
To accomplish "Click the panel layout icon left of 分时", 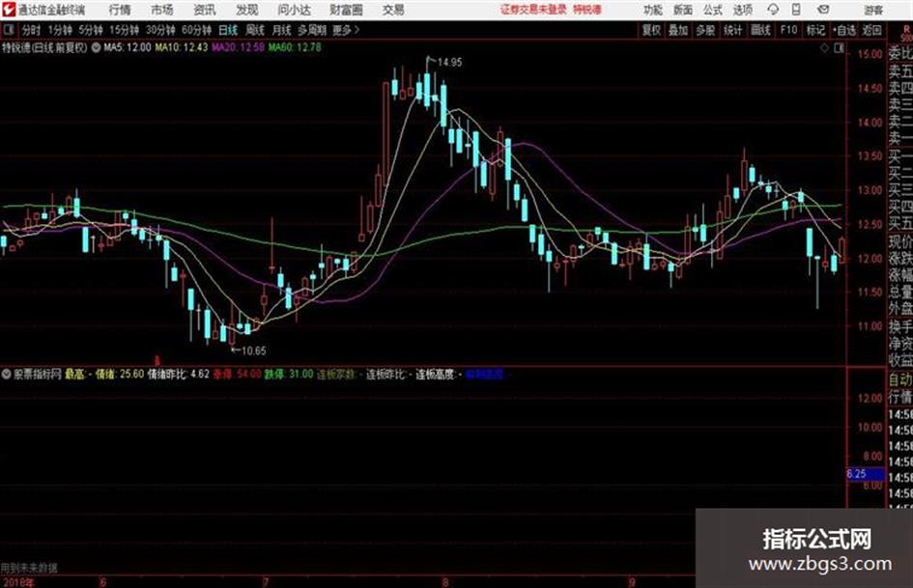I will click(8, 30).
